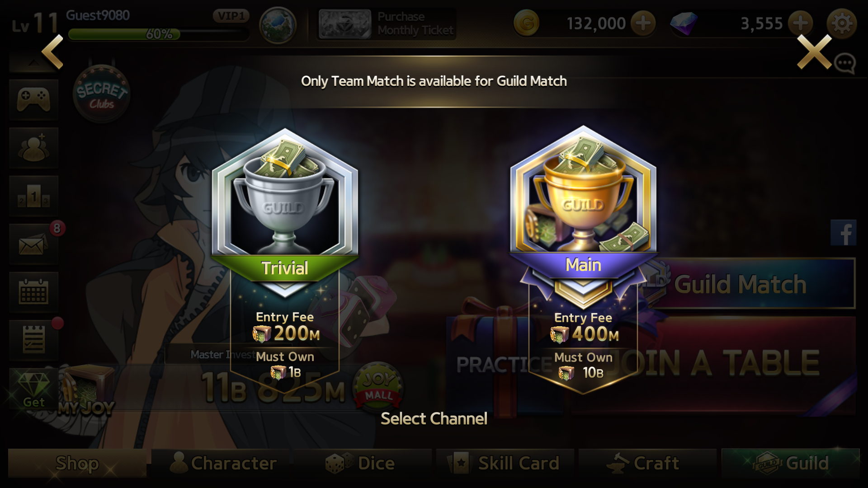
Task: Go back with the gold arrow
Action: click(x=52, y=52)
